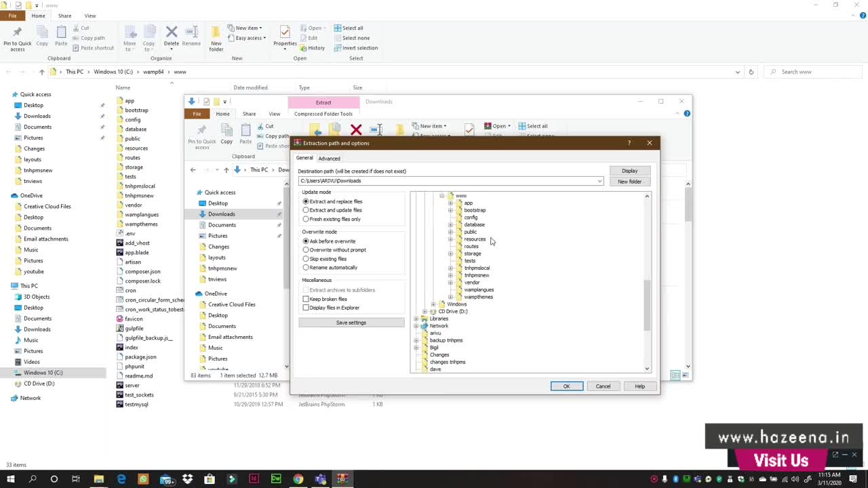The width and height of the screenshot is (868, 488).
Task: Click up-arrow navigation icon in www window
Action: click(x=42, y=72)
